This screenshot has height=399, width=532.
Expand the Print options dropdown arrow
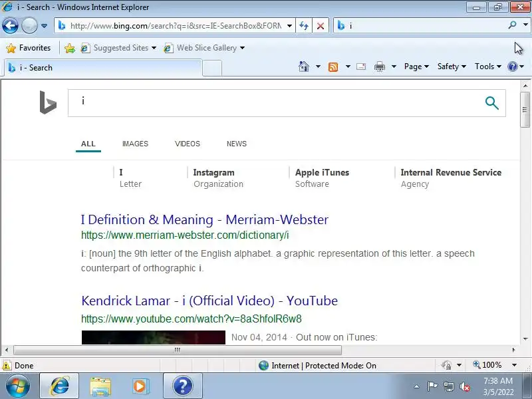click(x=394, y=66)
